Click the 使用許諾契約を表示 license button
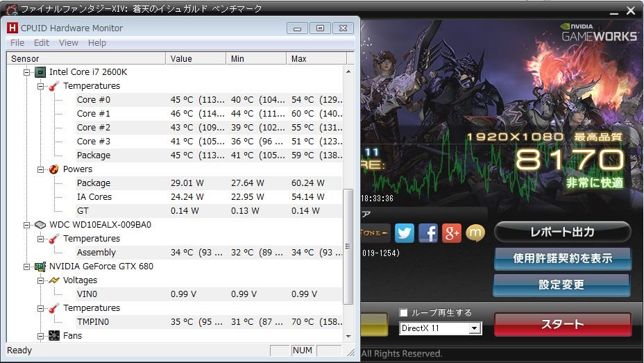The image size is (644, 363). [562, 258]
